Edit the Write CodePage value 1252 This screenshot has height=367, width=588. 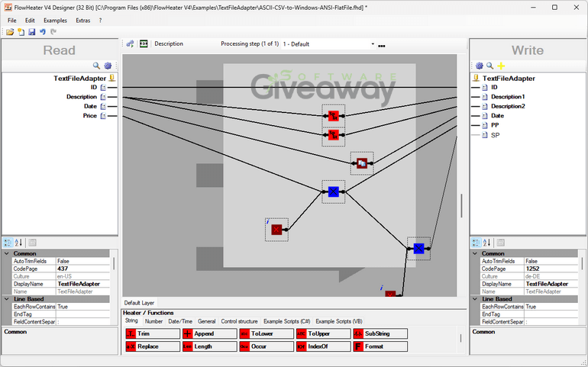click(551, 269)
